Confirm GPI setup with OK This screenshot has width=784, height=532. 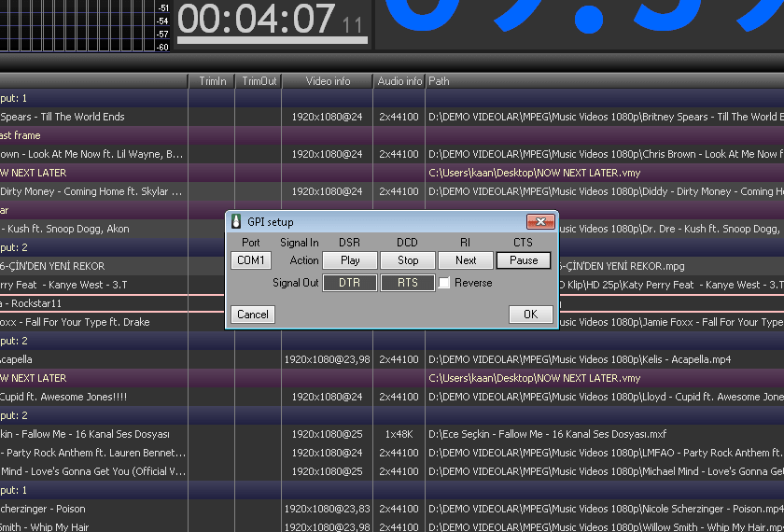click(x=530, y=315)
